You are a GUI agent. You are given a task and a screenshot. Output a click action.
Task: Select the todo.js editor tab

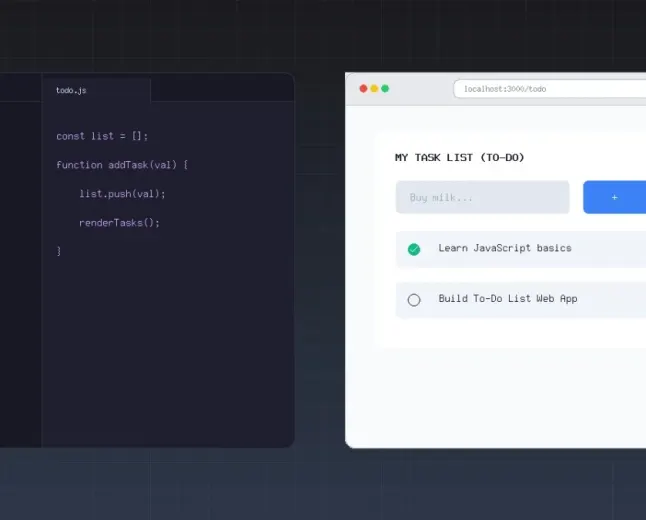96,90
